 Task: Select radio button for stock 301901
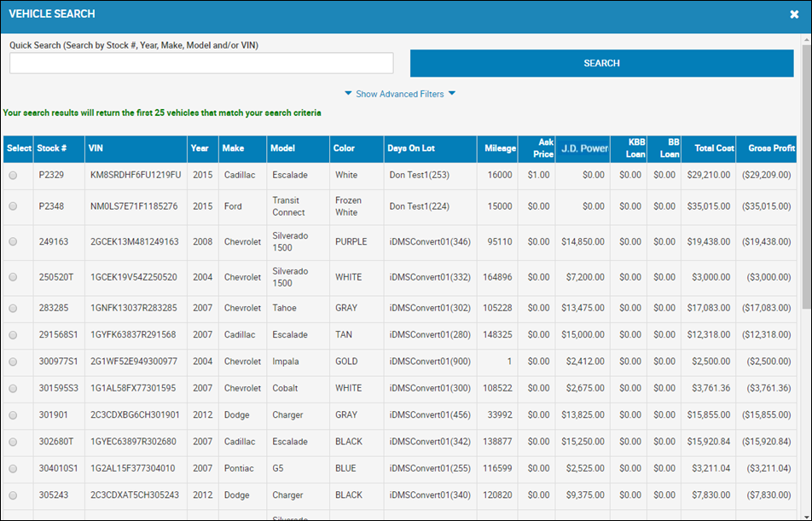[13, 415]
